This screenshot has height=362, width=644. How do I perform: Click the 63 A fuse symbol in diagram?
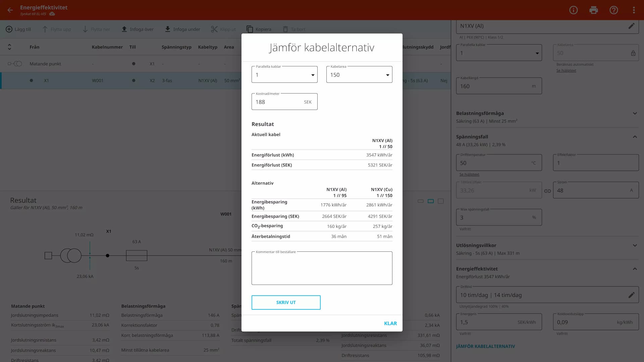(x=137, y=255)
